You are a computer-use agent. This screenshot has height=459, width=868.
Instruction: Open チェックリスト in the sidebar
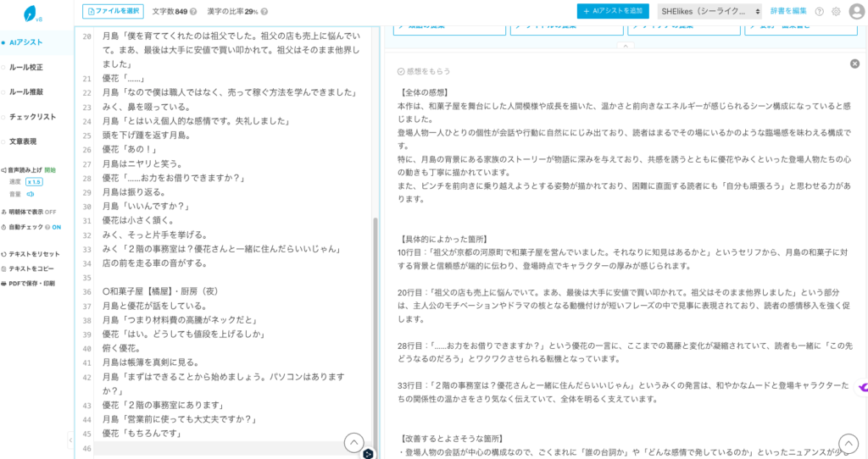32,117
